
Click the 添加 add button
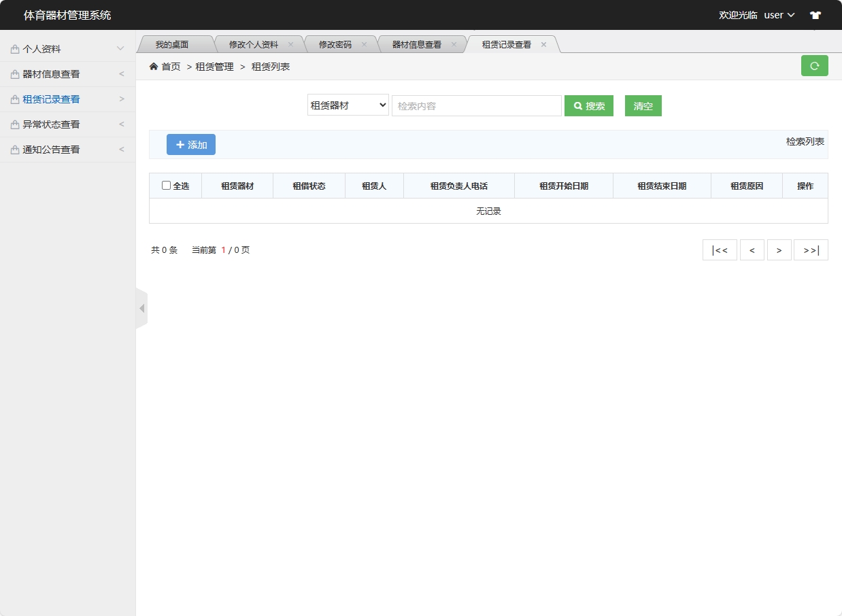191,144
